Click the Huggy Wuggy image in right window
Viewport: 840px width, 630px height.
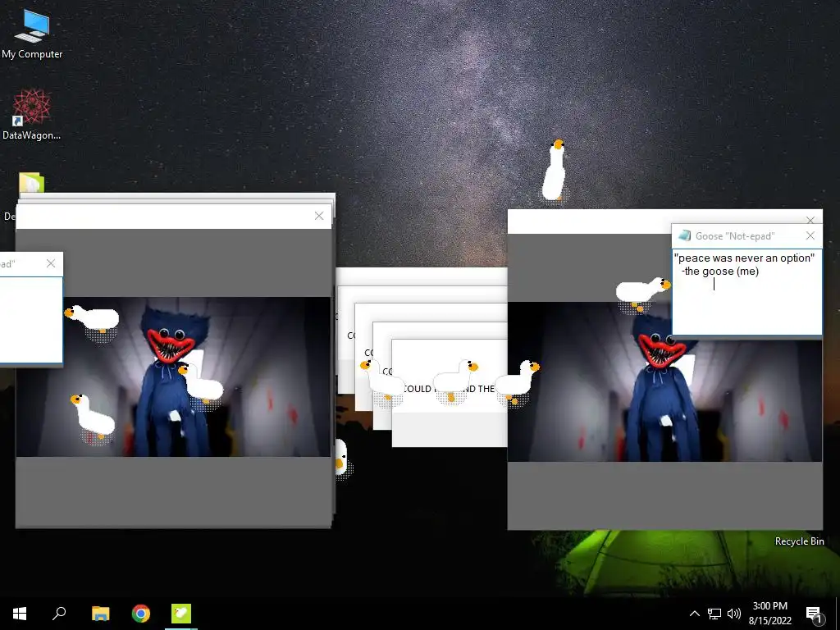point(664,381)
